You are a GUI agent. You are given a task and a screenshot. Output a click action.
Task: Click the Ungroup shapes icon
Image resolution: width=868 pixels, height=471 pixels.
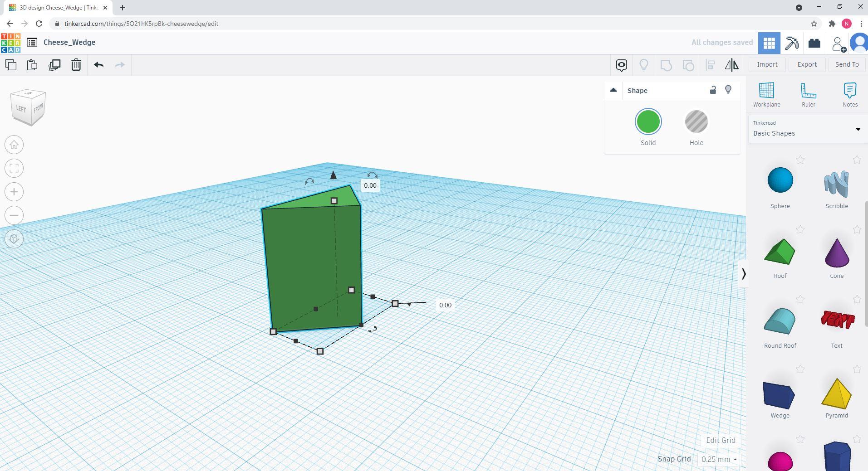(x=688, y=65)
